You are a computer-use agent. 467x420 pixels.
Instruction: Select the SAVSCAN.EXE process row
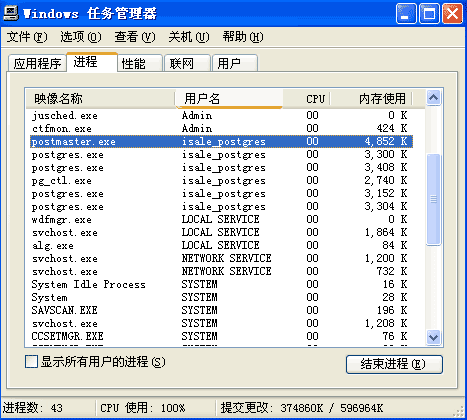click(x=221, y=310)
